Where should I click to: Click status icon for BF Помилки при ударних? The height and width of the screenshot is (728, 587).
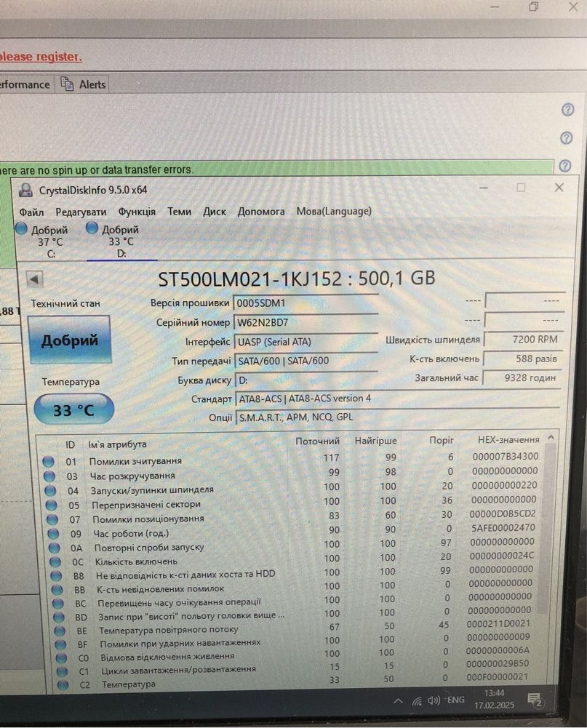point(61,644)
